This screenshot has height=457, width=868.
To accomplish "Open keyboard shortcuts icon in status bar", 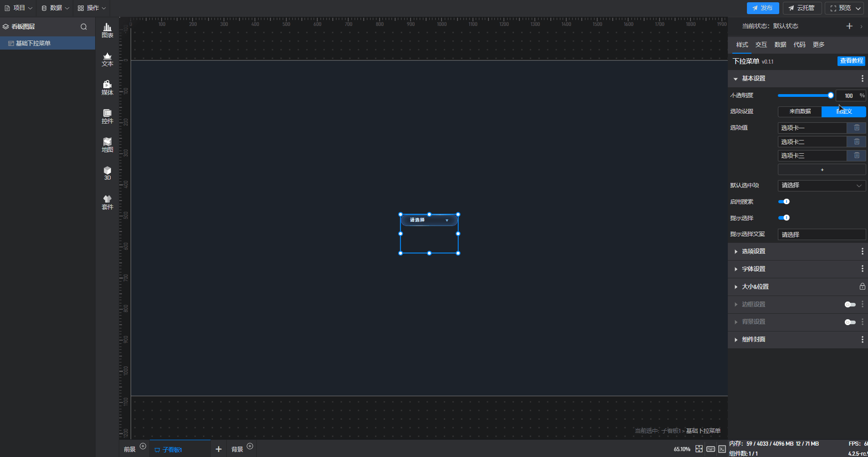I will 711,449.
